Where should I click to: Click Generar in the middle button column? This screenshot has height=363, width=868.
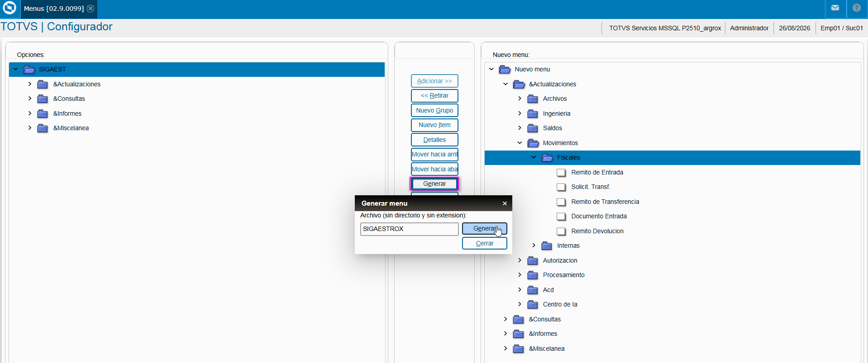[434, 184]
